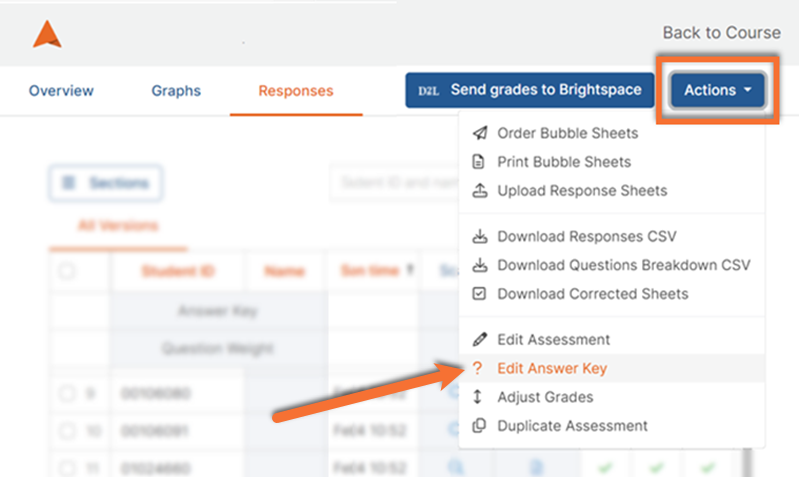Expand the Sections filter button
Screen dimensions: 800x477
(x=106, y=183)
